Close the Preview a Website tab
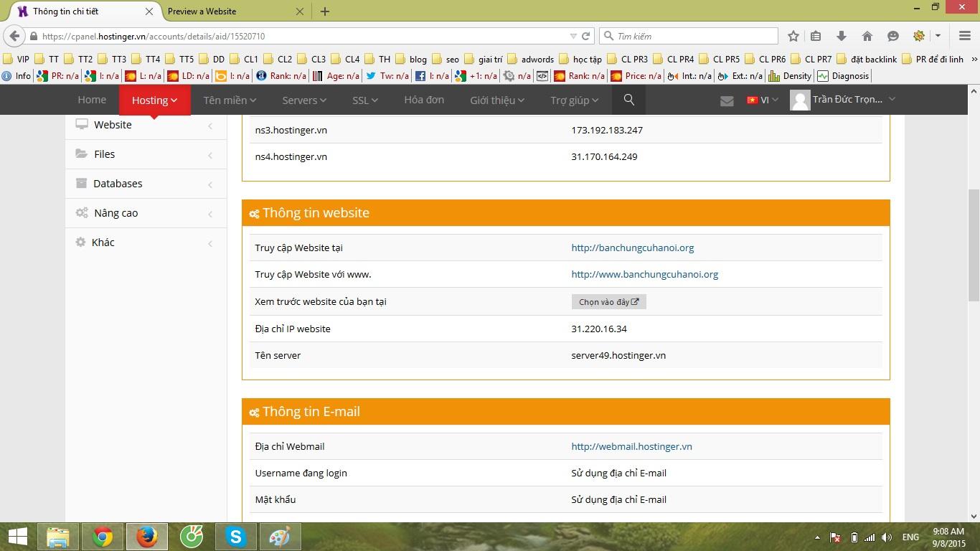This screenshot has height=551, width=980. point(300,11)
